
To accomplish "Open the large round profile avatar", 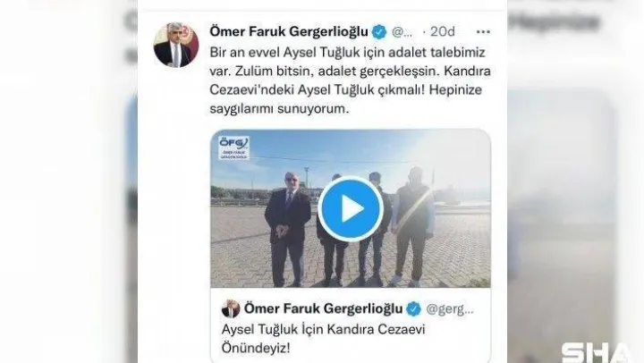I will [176, 45].
